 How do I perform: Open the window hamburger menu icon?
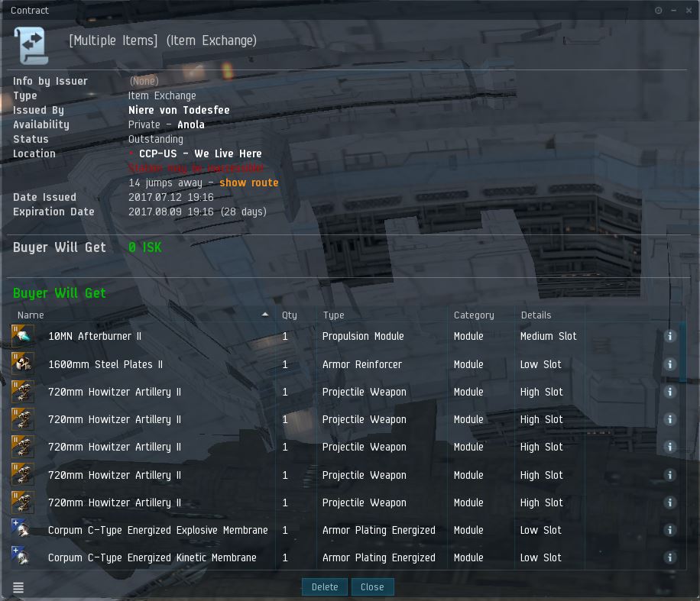pos(18,587)
